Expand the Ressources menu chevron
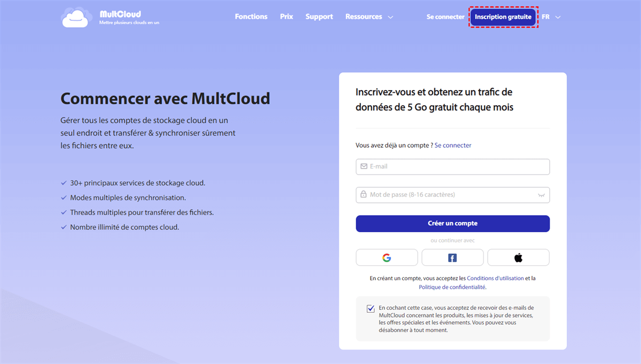Screen dimensions: 641x364 [390, 17]
